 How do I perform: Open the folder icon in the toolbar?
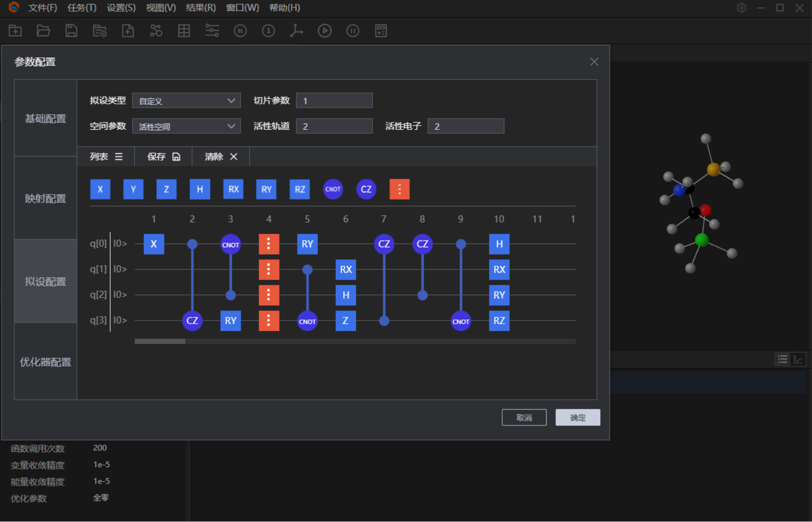pos(43,31)
